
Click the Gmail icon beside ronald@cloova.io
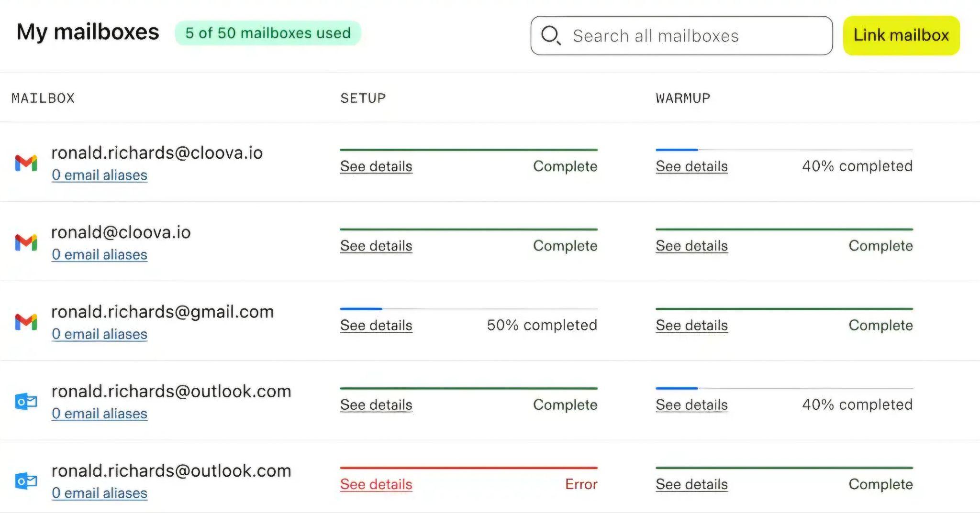(26, 242)
